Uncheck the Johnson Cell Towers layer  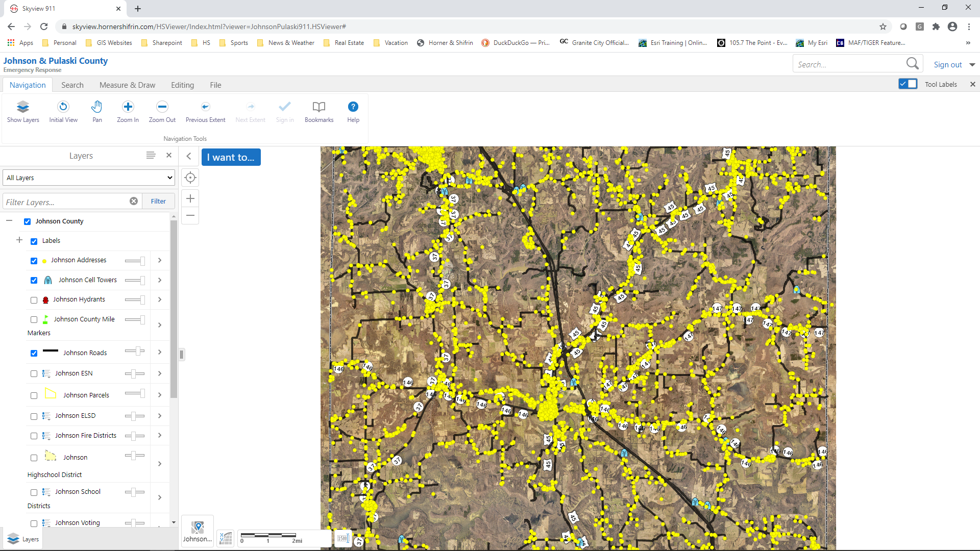click(x=34, y=280)
